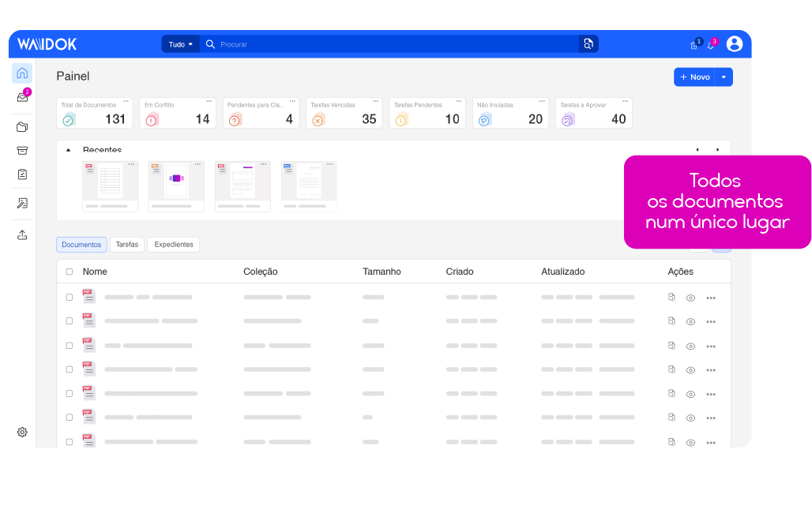Click the Não Iniciadas status icon
The image size is (812, 506).
[x=484, y=121]
